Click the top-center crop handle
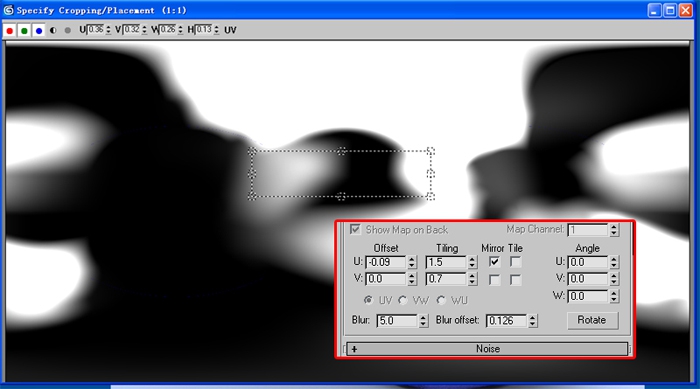Screen dimensions: 700x389 tap(342, 151)
